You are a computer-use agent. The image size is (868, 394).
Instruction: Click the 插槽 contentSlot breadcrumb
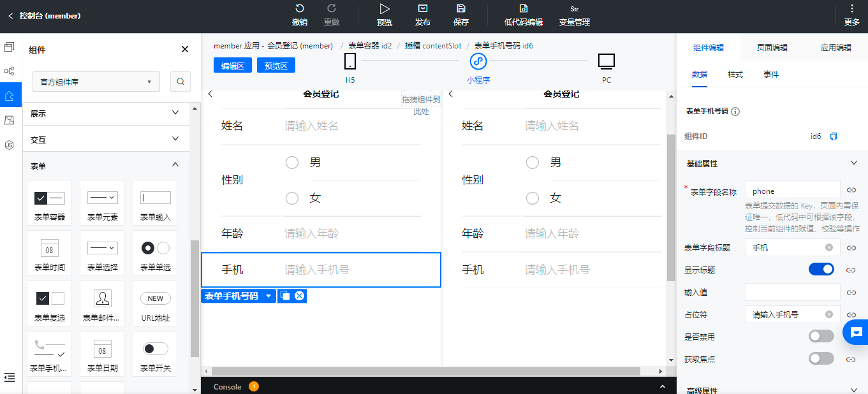(x=433, y=46)
